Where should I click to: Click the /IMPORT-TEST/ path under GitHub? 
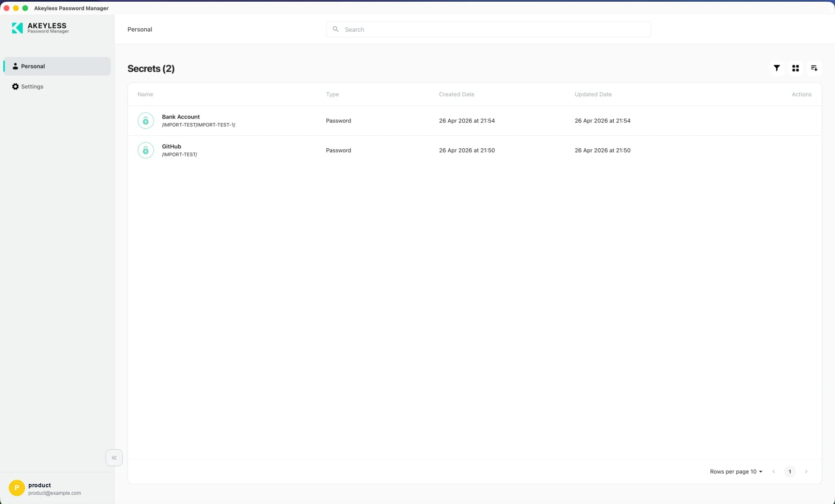[180, 154]
